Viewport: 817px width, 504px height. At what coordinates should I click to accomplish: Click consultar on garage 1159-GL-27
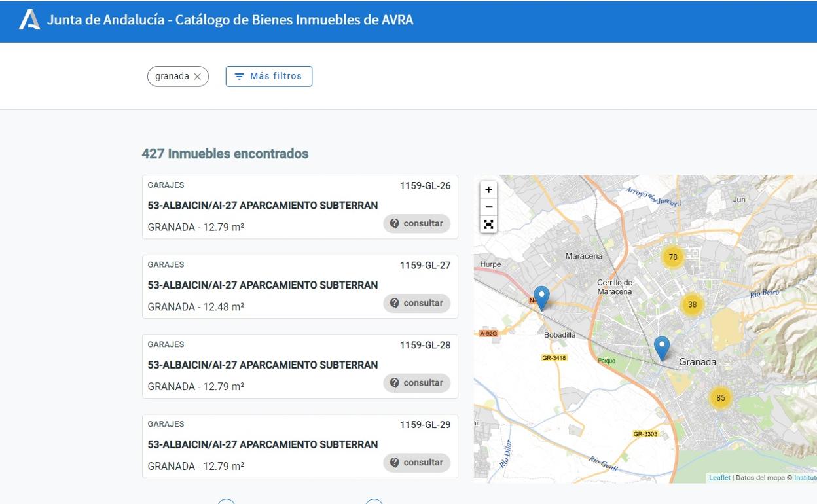click(417, 302)
